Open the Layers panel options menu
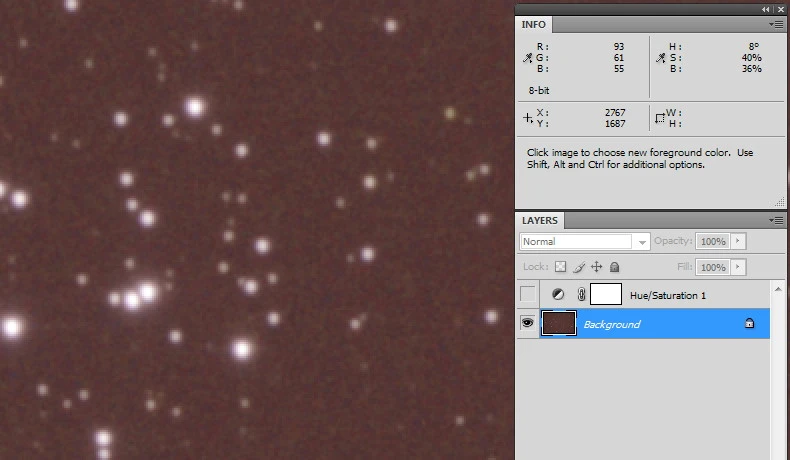Screen dimensions: 790x460 coord(776,220)
